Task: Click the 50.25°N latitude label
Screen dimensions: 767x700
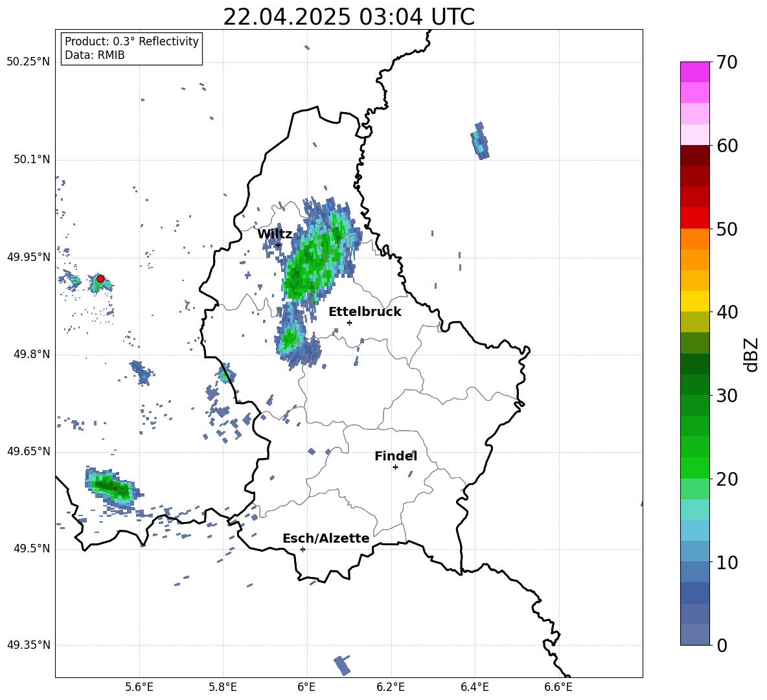Action: (x=28, y=62)
